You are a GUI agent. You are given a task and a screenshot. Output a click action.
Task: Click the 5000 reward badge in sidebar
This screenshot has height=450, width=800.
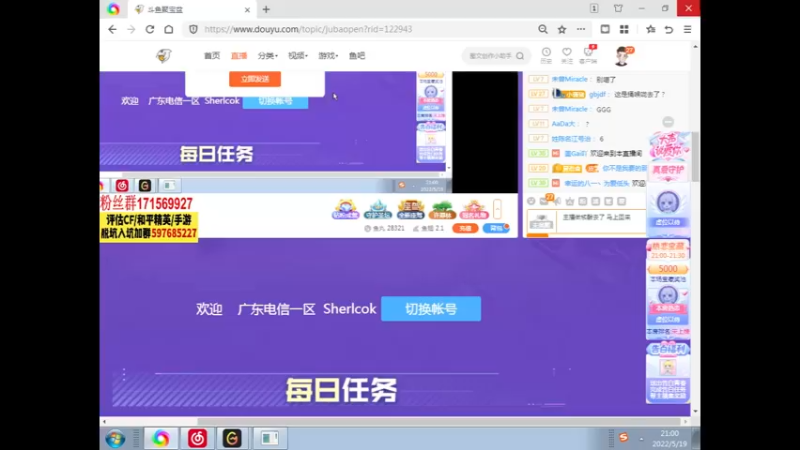[668, 269]
